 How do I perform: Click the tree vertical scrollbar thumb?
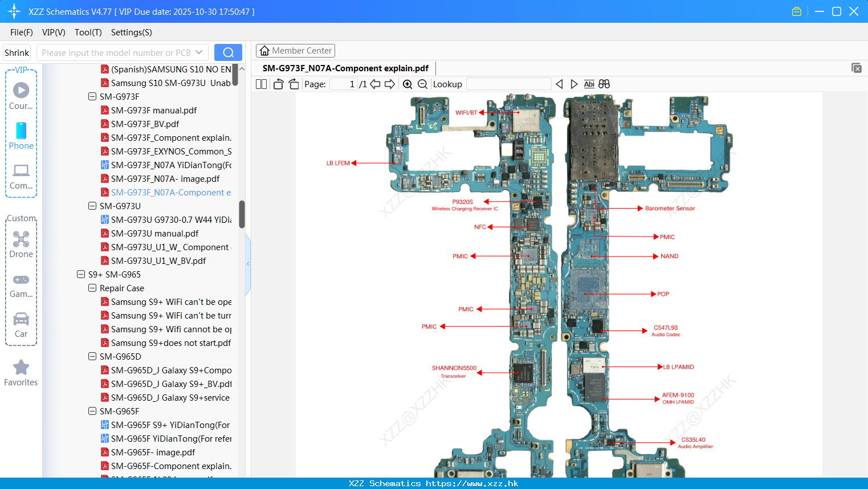tap(242, 214)
